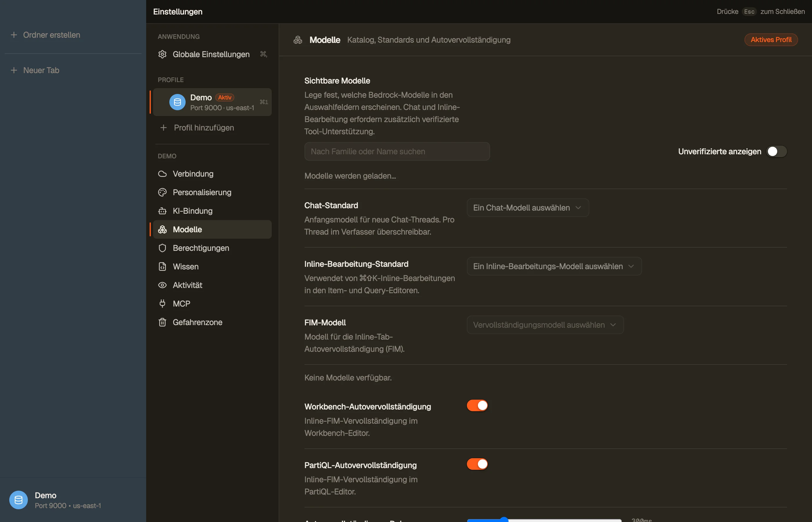
Task: Click the palette icon beside Personalisierung
Action: tap(162, 192)
